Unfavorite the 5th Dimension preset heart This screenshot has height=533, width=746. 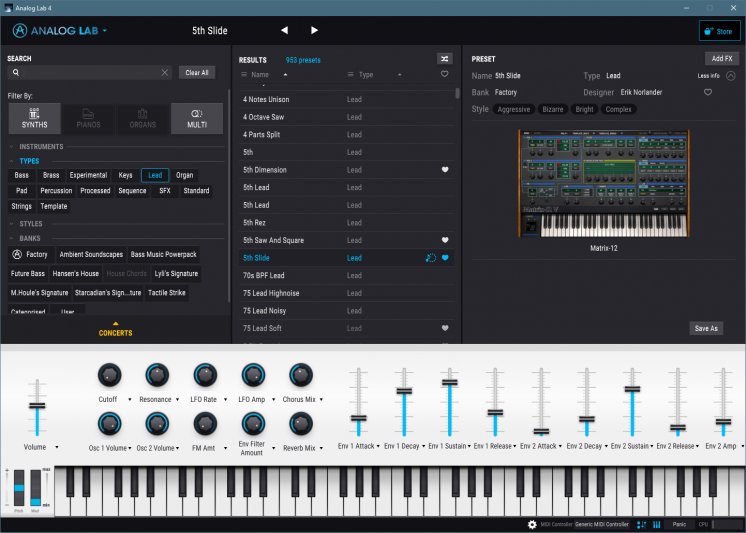click(x=445, y=170)
